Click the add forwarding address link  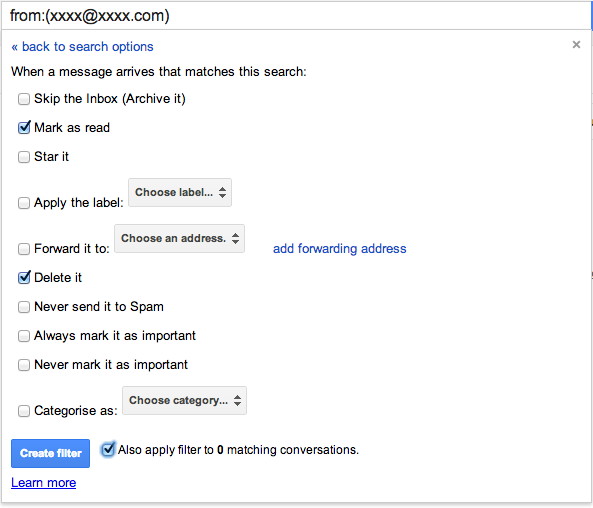tap(340, 249)
